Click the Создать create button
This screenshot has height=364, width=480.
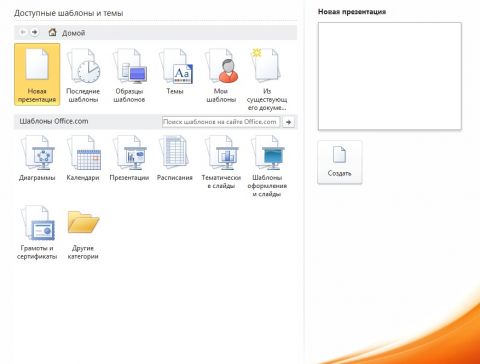[x=339, y=162]
